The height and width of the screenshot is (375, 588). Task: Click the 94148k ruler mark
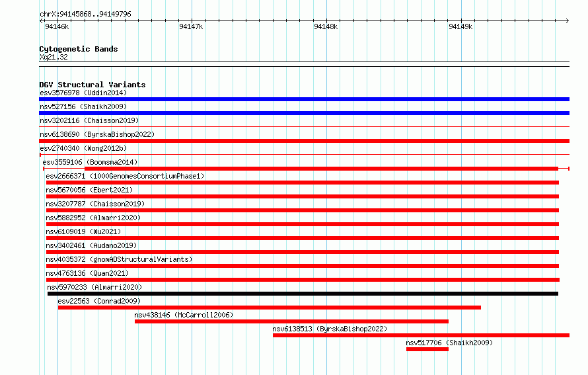pyautogui.click(x=326, y=26)
